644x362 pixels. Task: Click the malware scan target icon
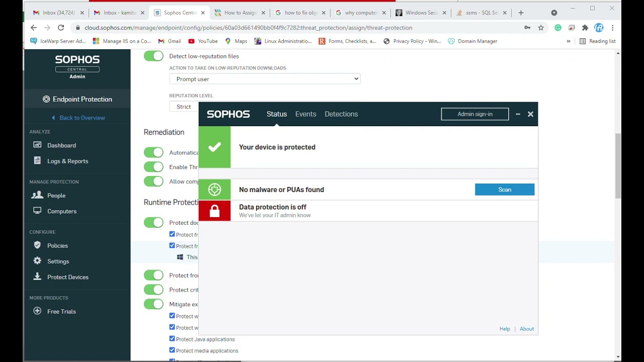[x=215, y=190]
